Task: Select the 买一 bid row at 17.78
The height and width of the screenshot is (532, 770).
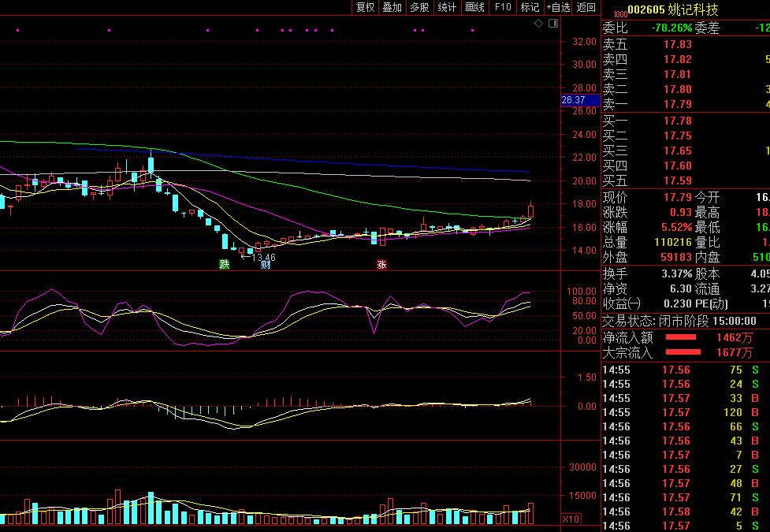Action: 686,121
